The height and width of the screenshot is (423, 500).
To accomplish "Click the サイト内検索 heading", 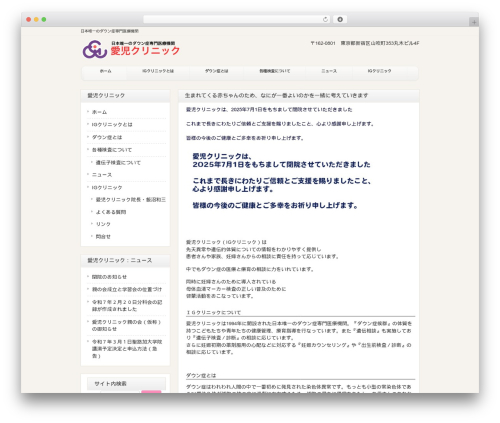I will click(110, 384).
